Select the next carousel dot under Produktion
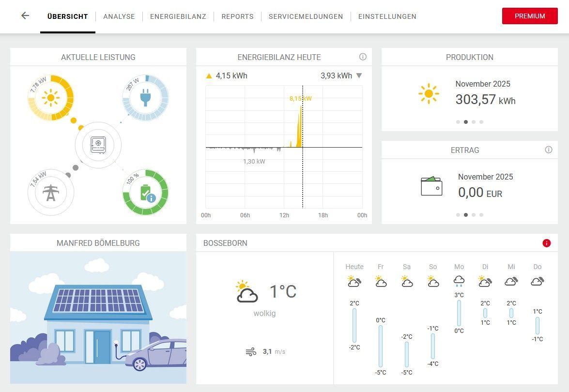 click(474, 122)
